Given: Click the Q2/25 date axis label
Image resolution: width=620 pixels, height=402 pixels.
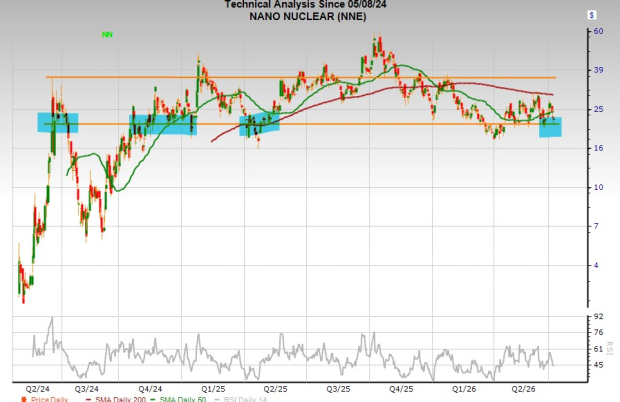Looking at the screenshot, I should click(x=276, y=389).
